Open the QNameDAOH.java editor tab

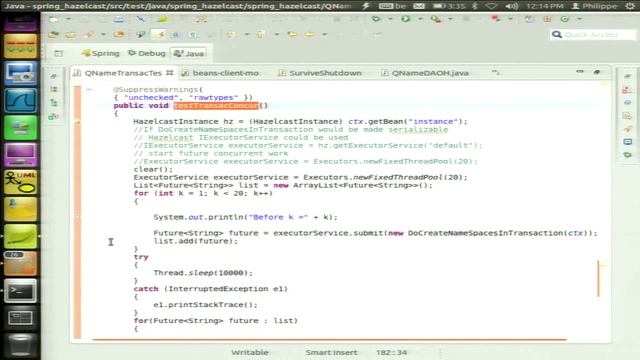coord(425,73)
